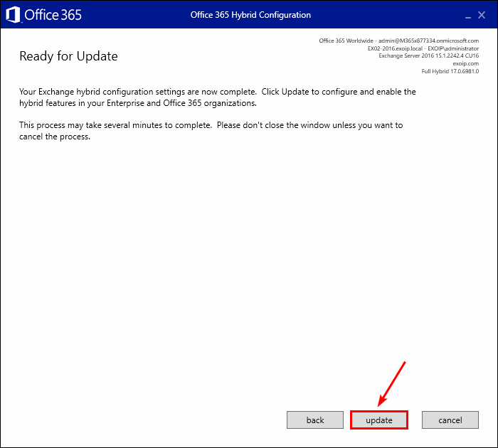Click the 'Ready for Update' heading
The image size is (498, 448).
(68, 56)
